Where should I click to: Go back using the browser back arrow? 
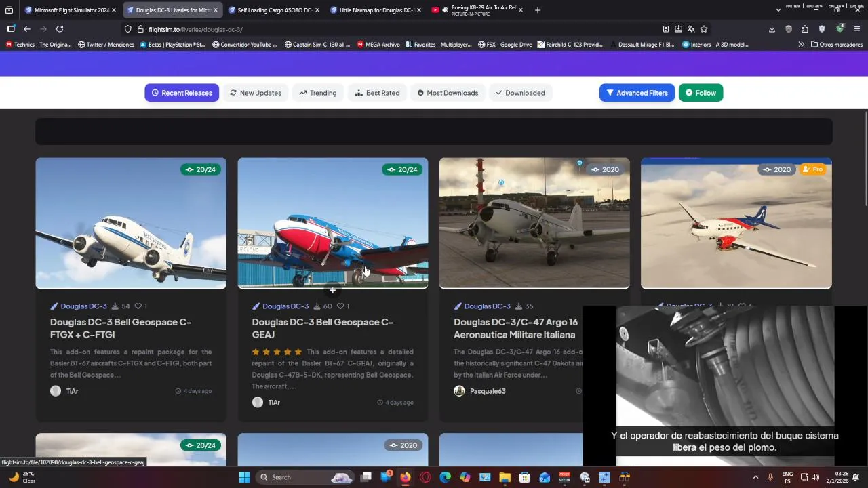[x=27, y=29]
